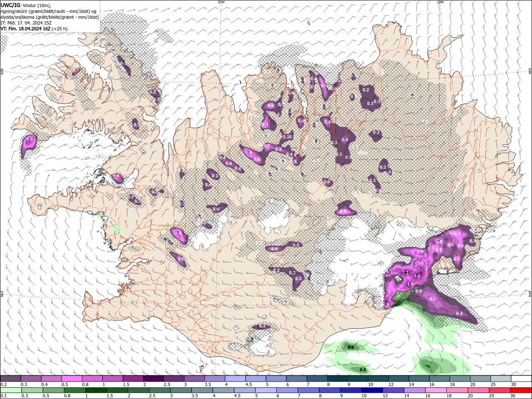
Task: Click the 'Vindur (10m)' description text
Action: [x=37, y=5]
